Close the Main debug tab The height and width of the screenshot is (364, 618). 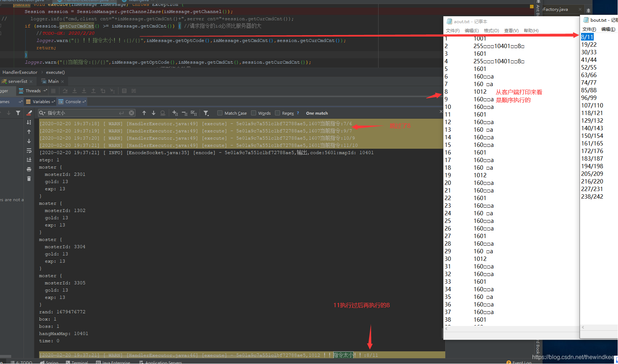point(63,81)
